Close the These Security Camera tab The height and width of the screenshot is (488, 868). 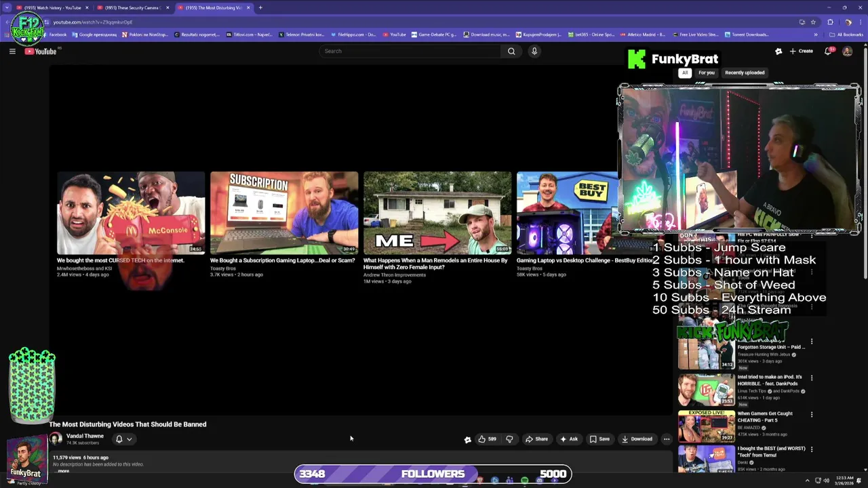click(167, 7)
